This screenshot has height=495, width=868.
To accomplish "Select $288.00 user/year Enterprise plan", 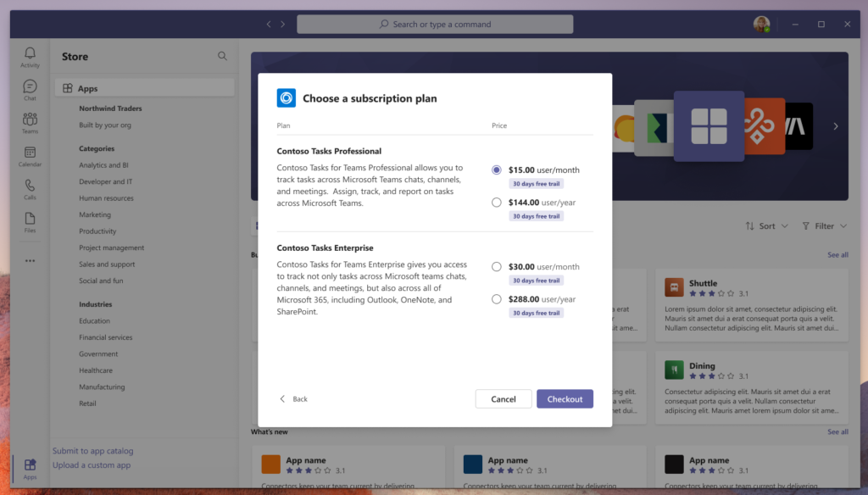I will [x=497, y=299].
